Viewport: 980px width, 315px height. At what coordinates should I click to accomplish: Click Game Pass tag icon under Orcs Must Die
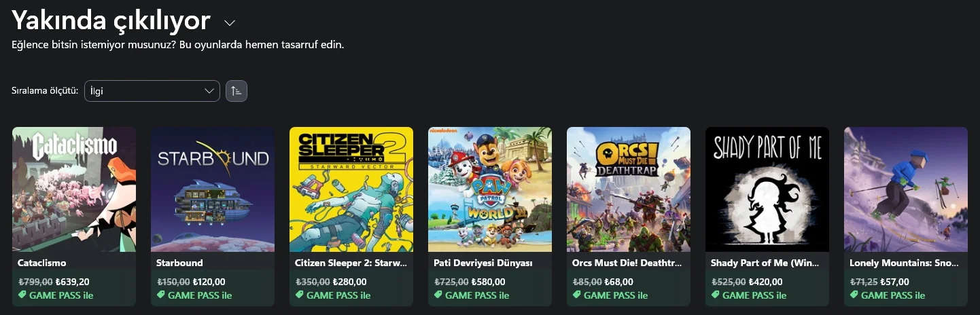pos(577,295)
